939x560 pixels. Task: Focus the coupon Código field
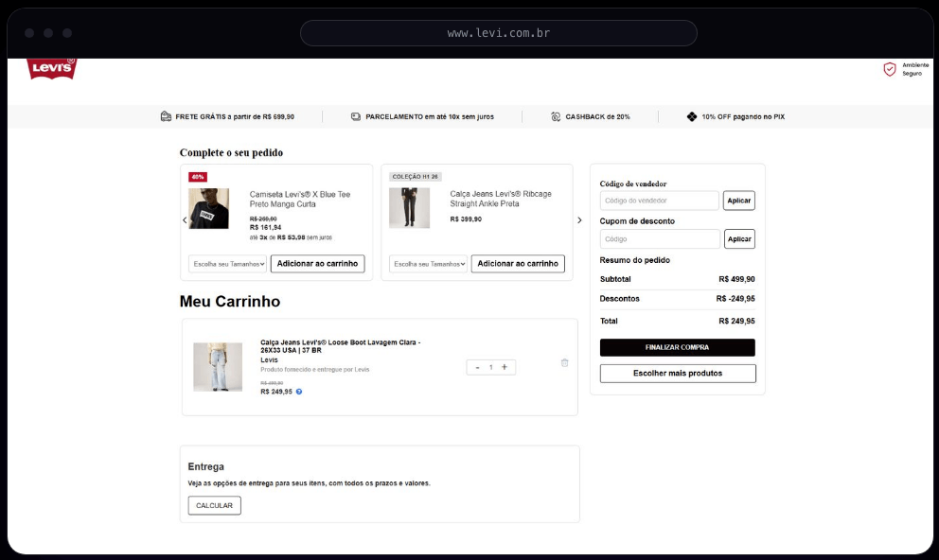pyautogui.click(x=660, y=238)
